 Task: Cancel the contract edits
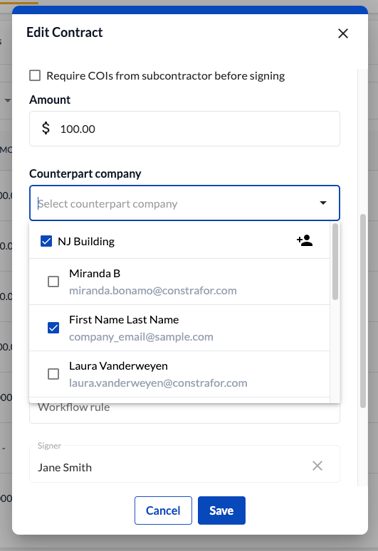(x=163, y=510)
